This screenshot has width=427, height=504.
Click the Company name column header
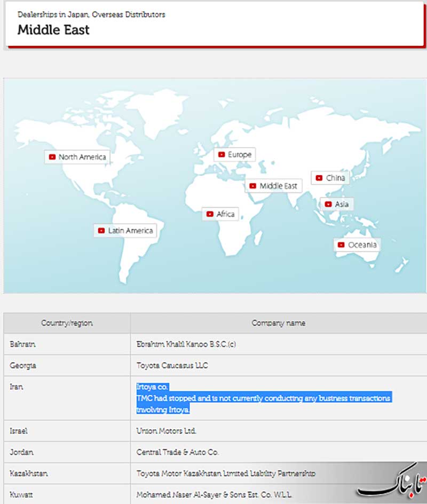tap(278, 323)
